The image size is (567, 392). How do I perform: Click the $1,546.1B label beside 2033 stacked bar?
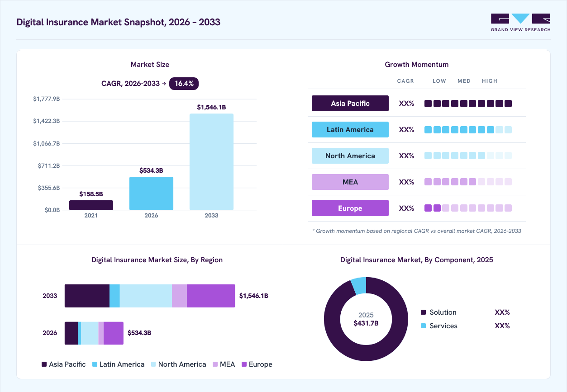click(254, 296)
